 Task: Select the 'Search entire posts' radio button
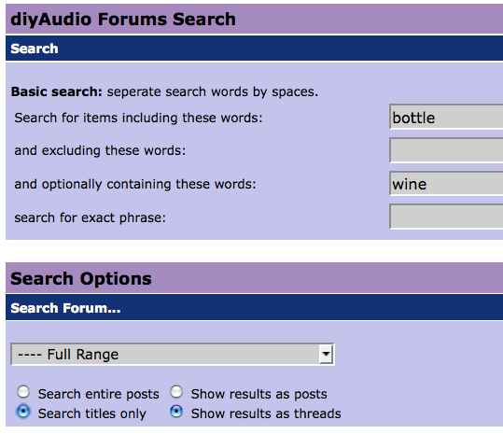[x=23, y=392]
